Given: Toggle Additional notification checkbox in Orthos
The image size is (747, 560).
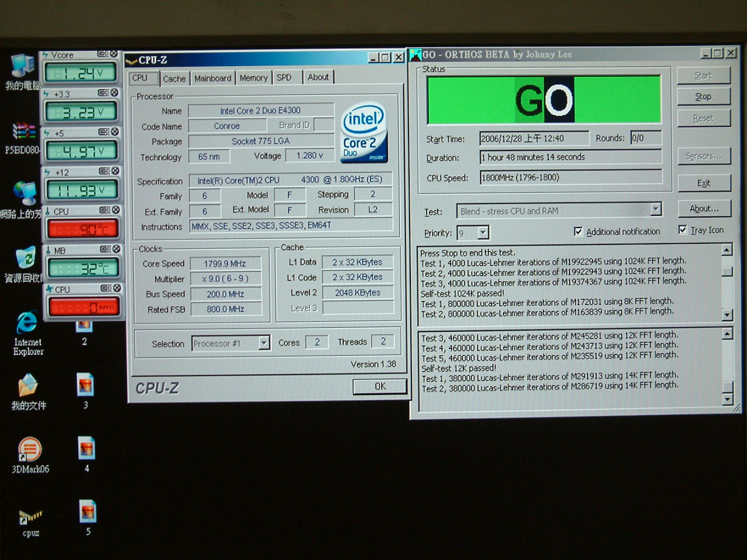Looking at the screenshot, I should point(578,232).
